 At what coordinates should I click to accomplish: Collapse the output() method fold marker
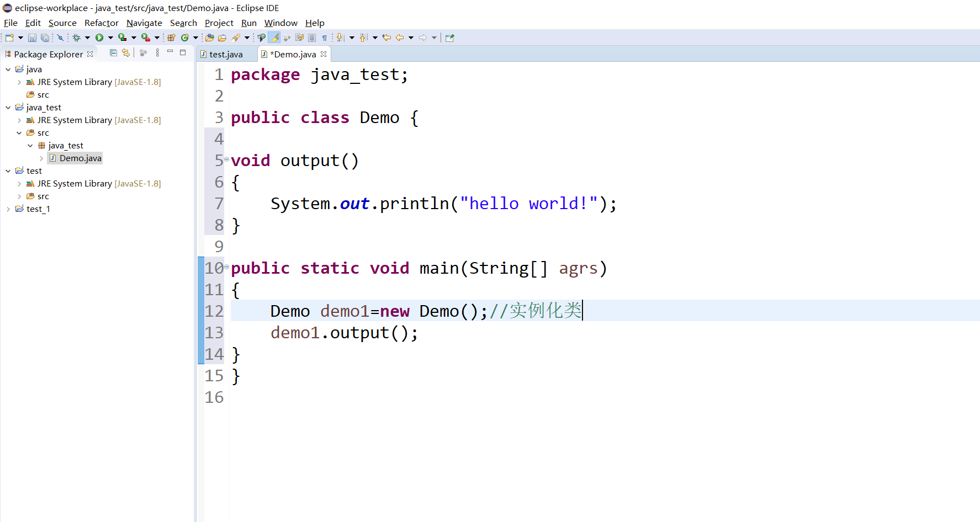coord(226,159)
